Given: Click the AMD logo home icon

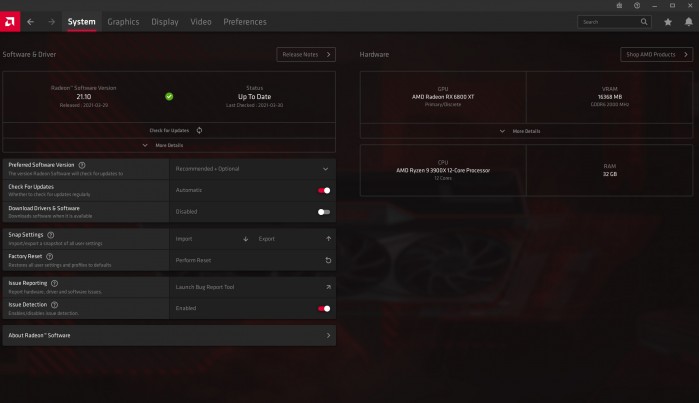Looking at the screenshot, I should [x=10, y=21].
